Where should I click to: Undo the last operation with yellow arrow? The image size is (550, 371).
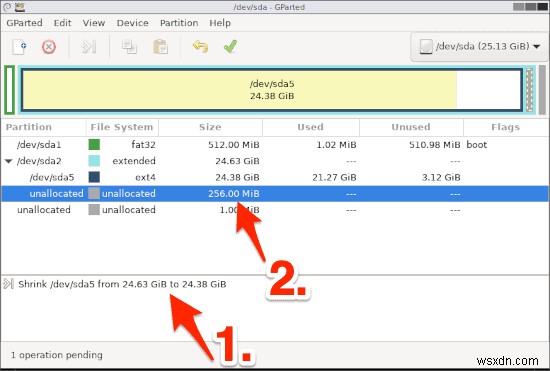(x=200, y=47)
